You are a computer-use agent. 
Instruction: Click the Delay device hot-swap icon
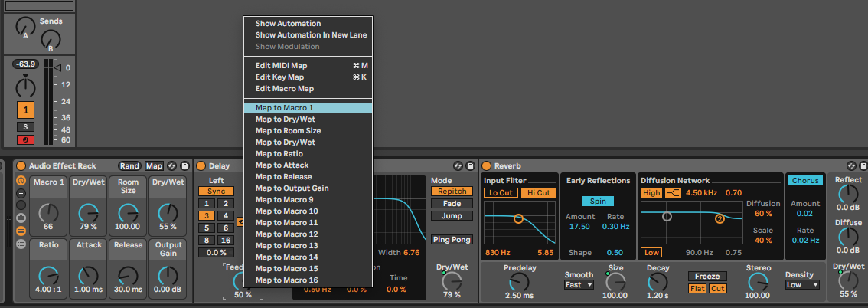[458, 165]
